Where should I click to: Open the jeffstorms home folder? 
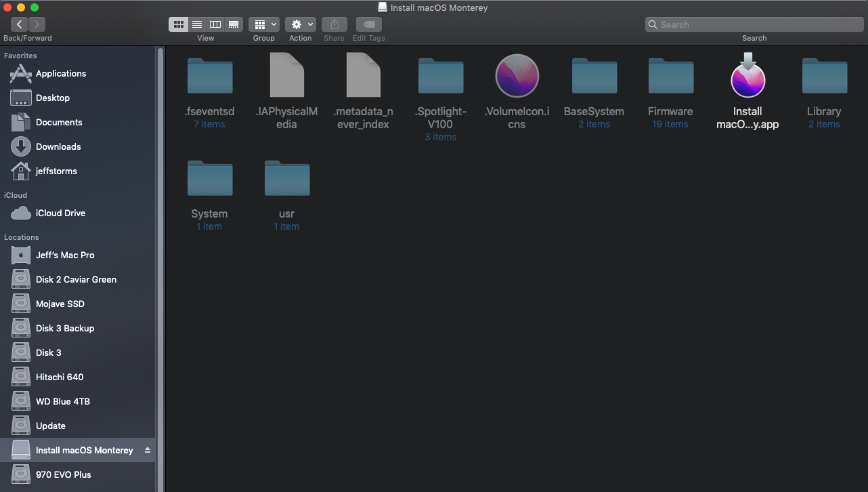click(x=78, y=171)
